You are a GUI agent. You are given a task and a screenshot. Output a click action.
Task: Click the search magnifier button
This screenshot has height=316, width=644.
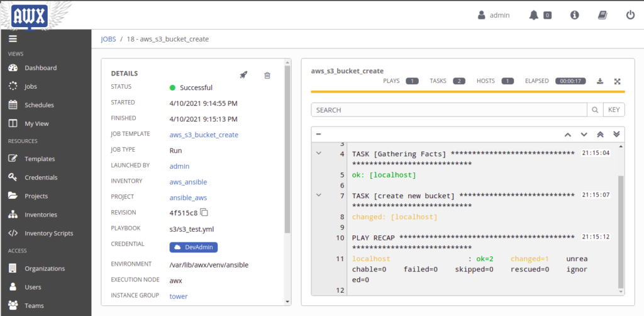click(595, 110)
